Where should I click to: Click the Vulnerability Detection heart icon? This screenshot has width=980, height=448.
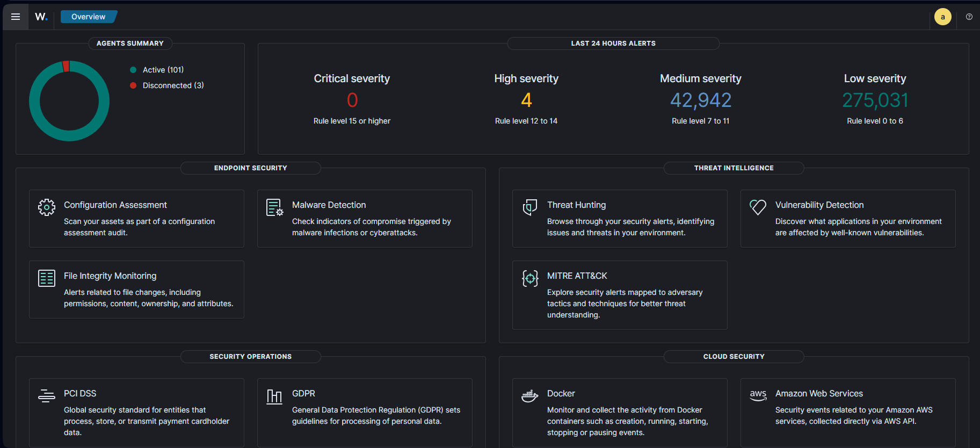pos(758,207)
